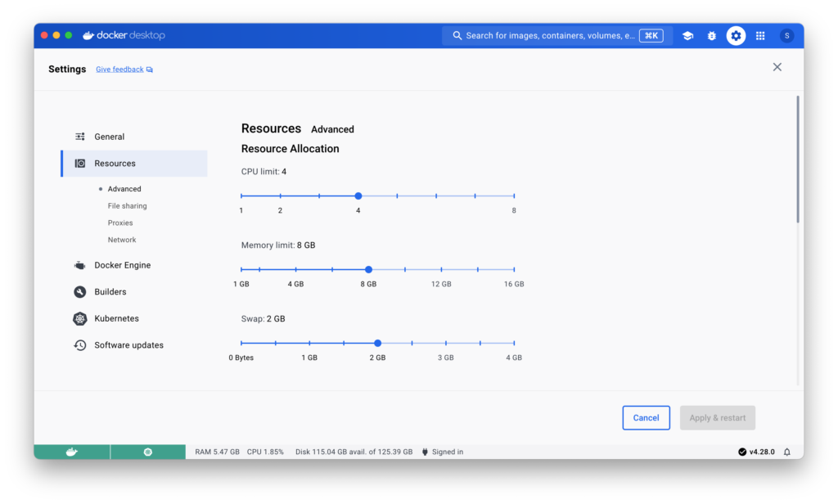The image size is (838, 504).
Task: Open the notifications bell icon
Action: (x=787, y=452)
